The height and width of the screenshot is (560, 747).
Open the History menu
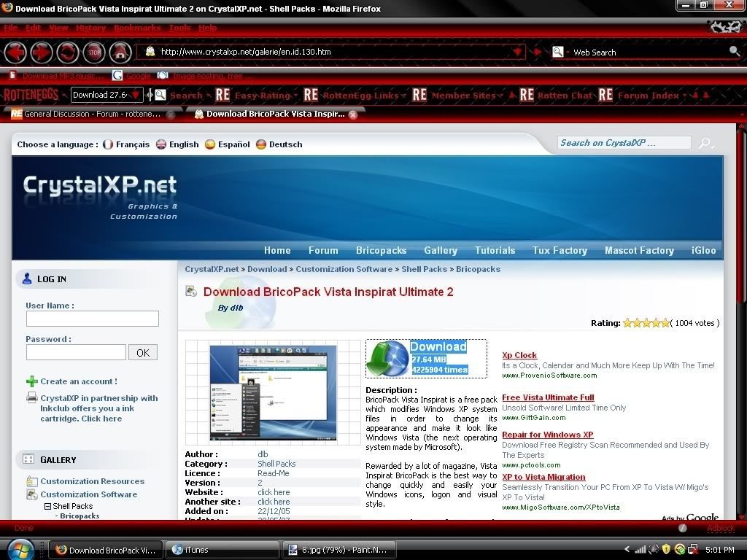pos(90,28)
